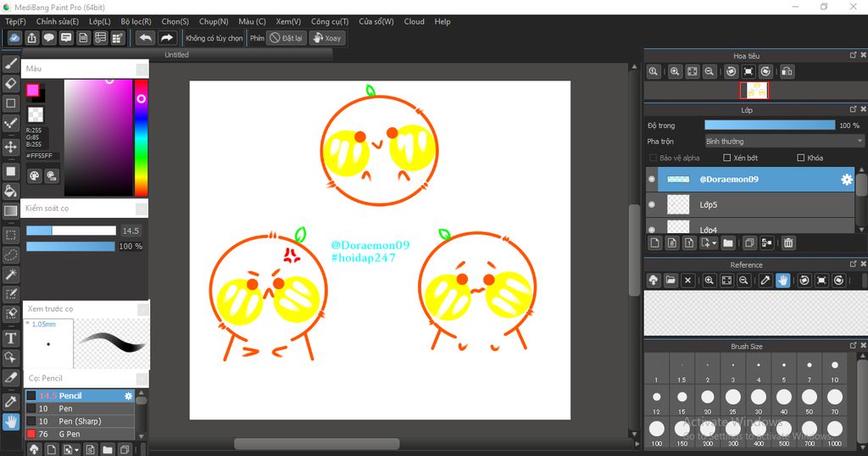Open Pencil brush settings gear
Screen dimensions: 868x456
[x=129, y=396]
